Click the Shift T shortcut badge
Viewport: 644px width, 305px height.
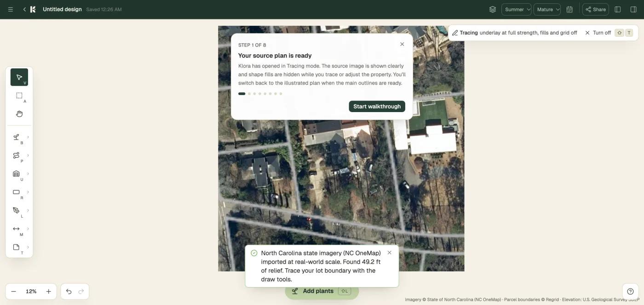coord(624,33)
